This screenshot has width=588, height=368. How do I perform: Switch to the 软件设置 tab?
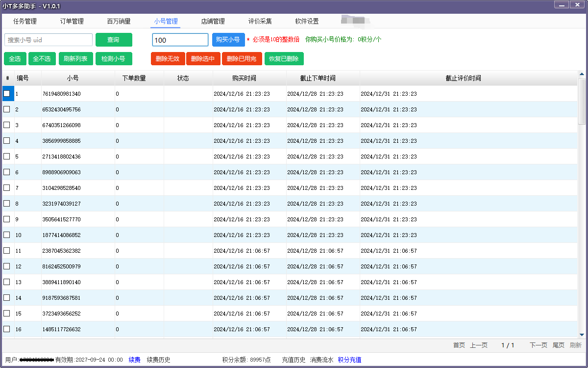pos(307,21)
